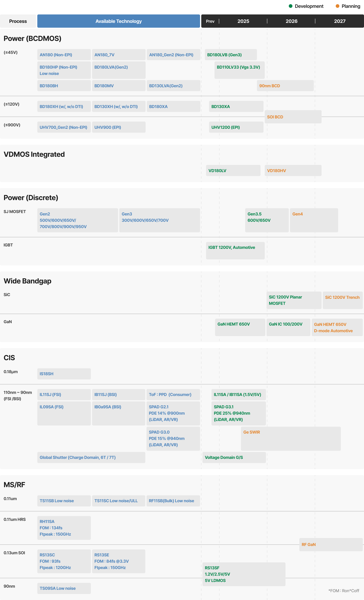The height and width of the screenshot is (600, 364).
Task: Click the 2026 timeline column header
Action: click(292, 21)
